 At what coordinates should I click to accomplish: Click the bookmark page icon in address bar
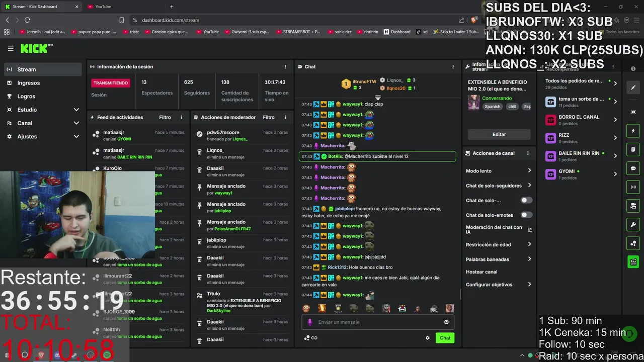(122, 20)
